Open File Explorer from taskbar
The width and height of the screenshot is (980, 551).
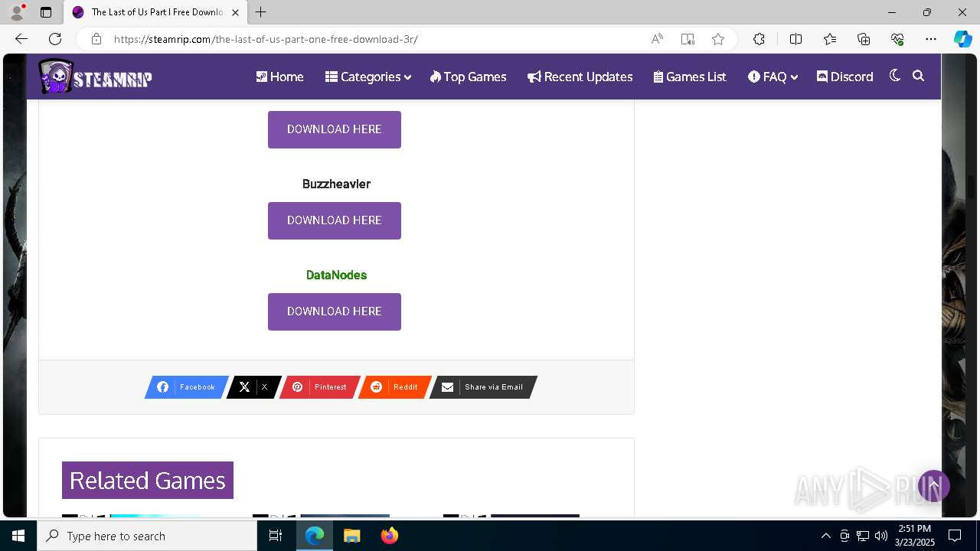click(351, 536)
